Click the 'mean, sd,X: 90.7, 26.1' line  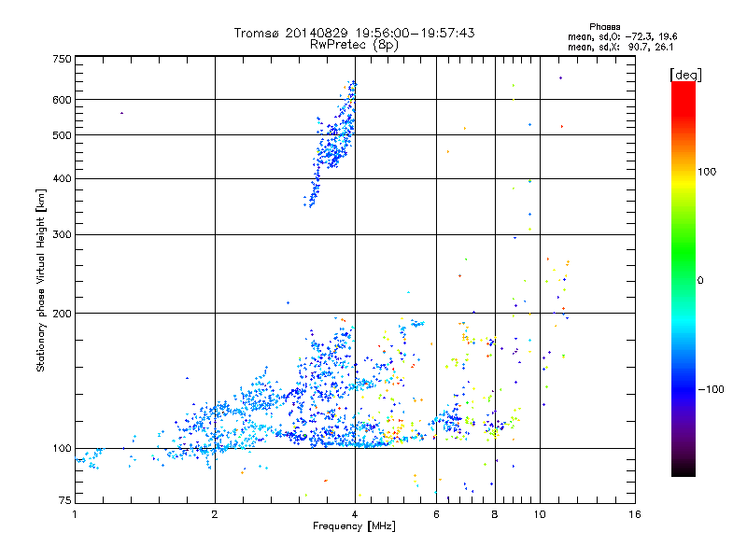(x=620, y=48)
